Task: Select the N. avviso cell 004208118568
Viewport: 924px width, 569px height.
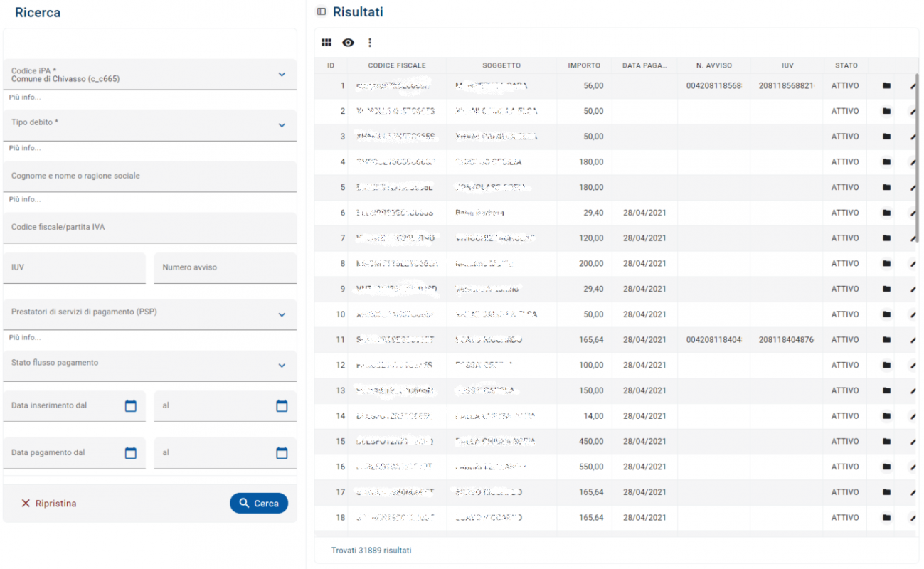Action: [x=714, y=85]
